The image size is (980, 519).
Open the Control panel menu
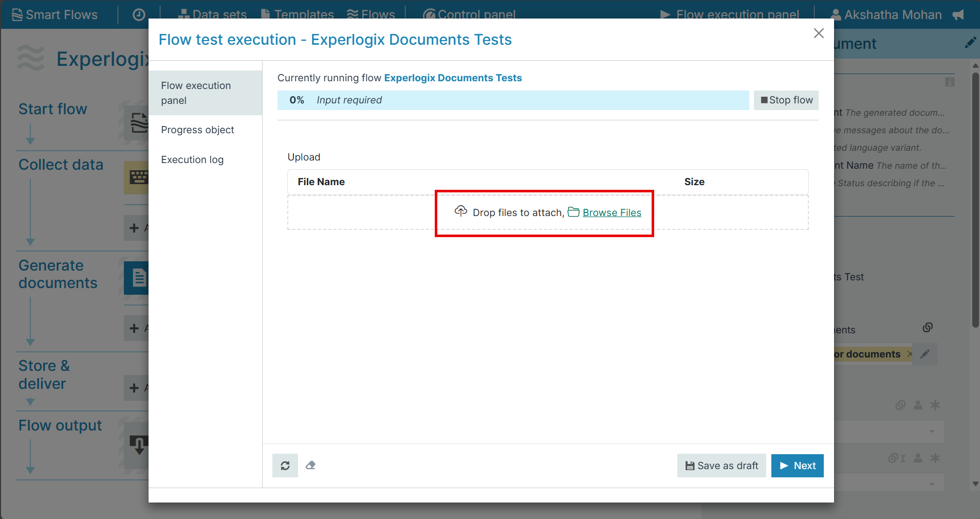(469, 14)
